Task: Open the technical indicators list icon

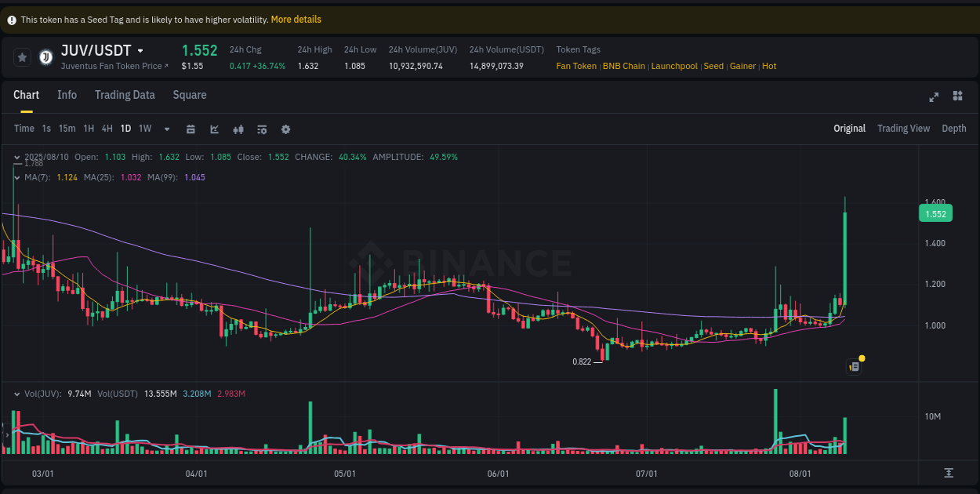Action: click(261, 129)
